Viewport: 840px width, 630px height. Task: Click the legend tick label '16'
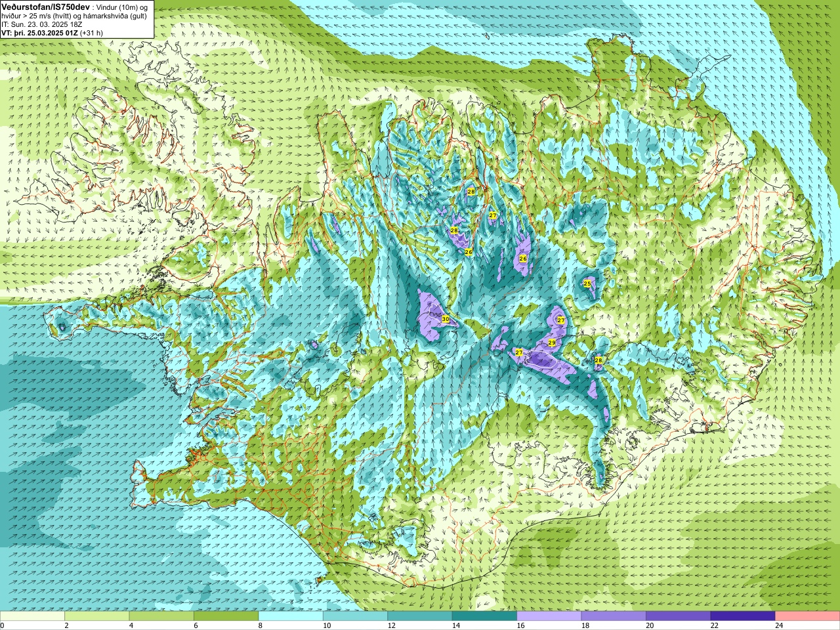(520, 625)
